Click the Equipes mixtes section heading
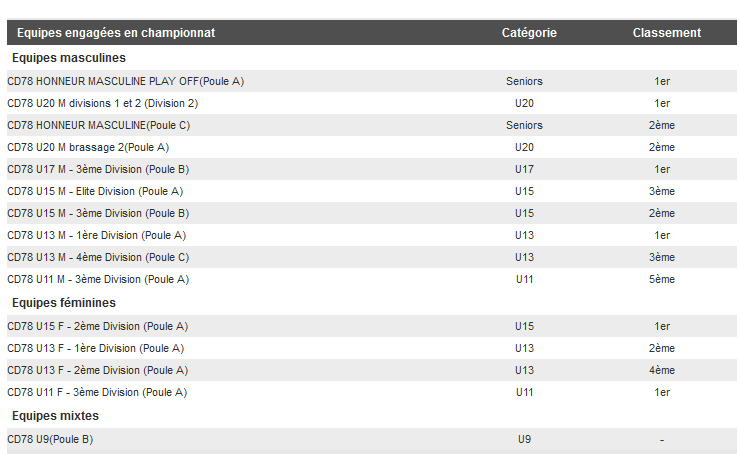739x454 pixels. (x=55, y=415)
